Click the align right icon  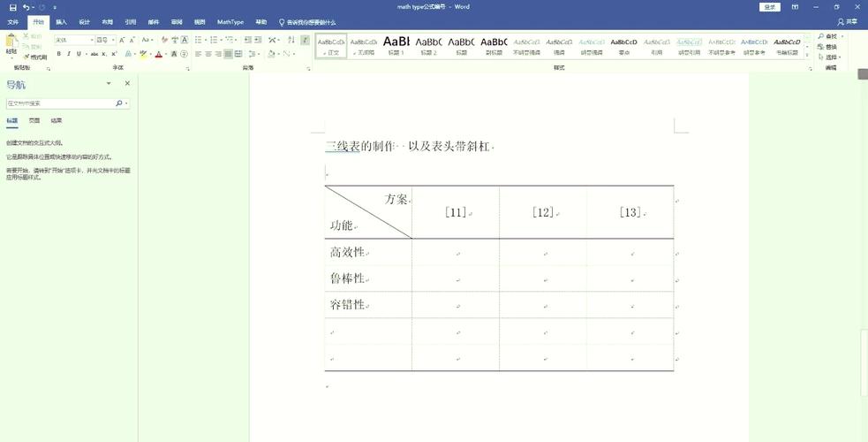click(218, 54)
